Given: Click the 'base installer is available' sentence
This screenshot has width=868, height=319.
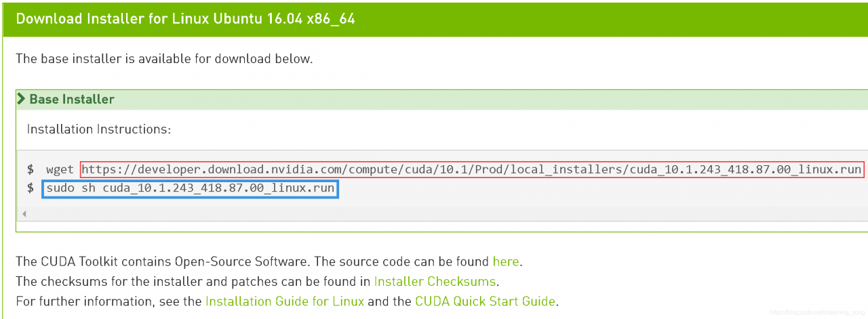Looking at the screenshot, I should click(x=164, y=59).
